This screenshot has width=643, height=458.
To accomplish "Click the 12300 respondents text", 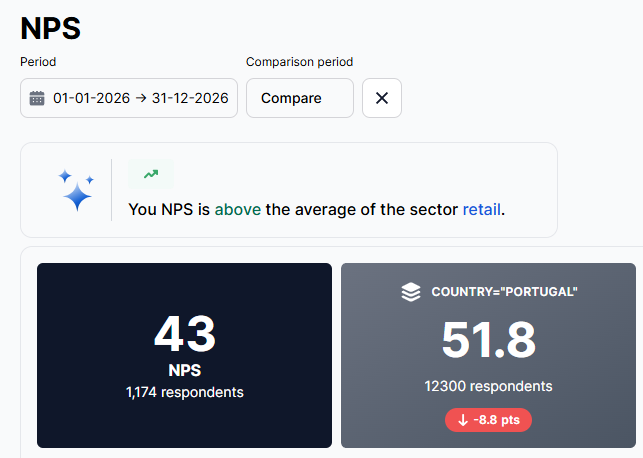I will coord(488,386).
